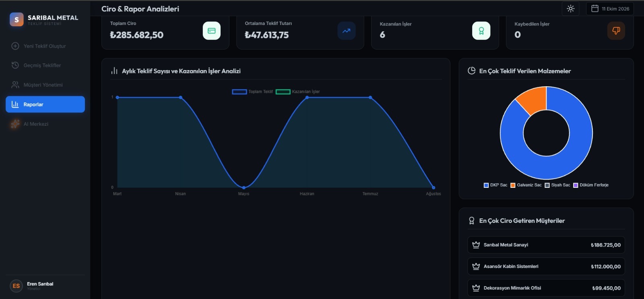Image resolution: width=644 pixels, height=299 pixels.
Task: Toggle the Kazanılan İşler legend series
Action: [x=298, y=91]
